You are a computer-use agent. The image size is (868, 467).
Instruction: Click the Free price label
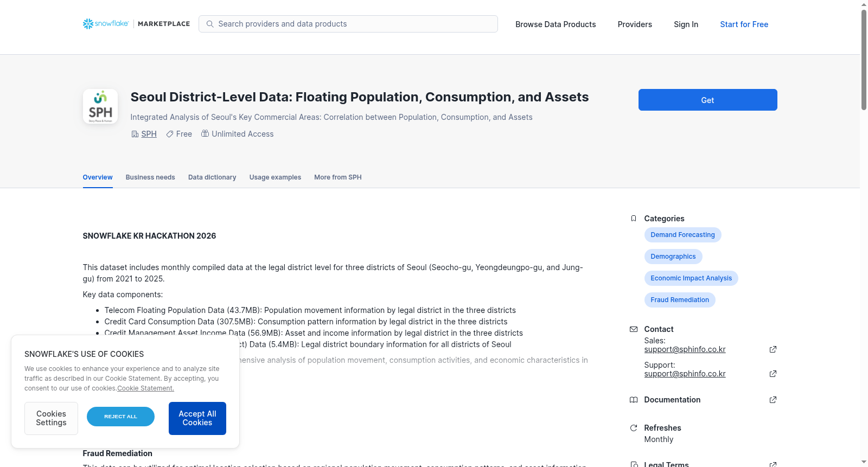[184, 134]
